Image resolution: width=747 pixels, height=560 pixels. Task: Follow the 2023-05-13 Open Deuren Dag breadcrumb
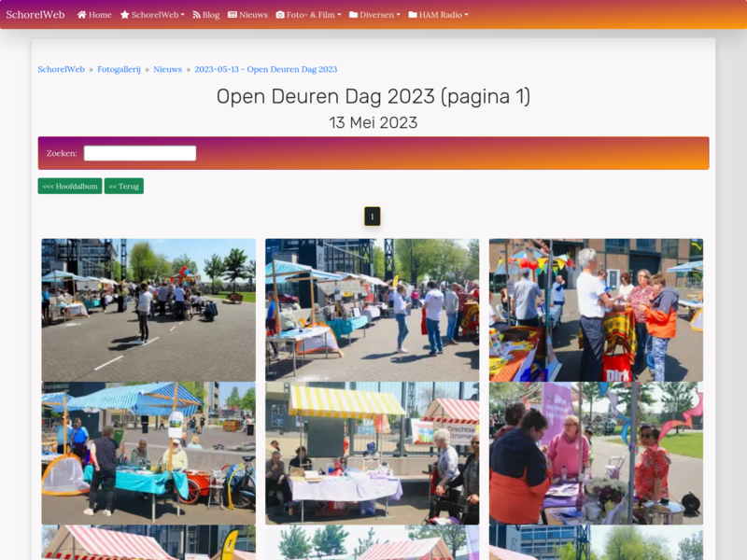266,69
